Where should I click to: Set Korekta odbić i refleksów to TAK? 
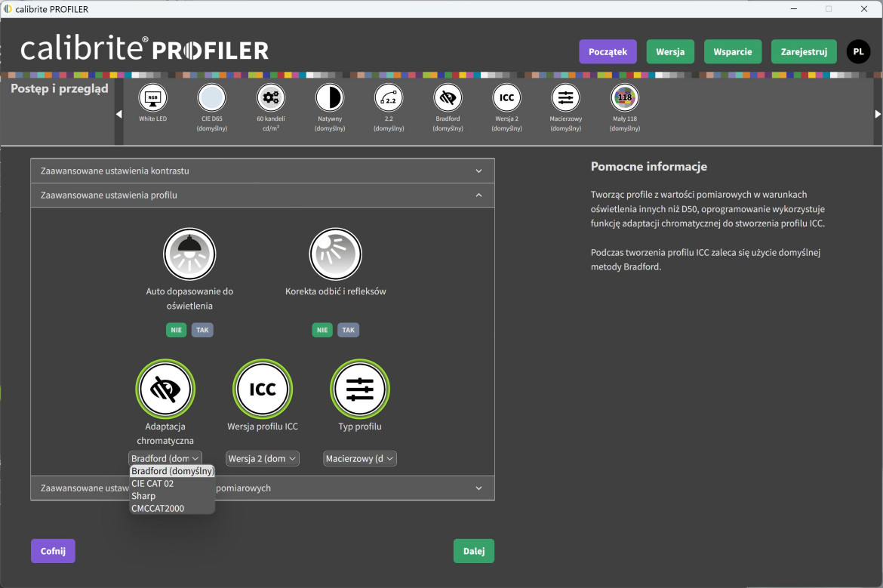(x=349, y=330)
